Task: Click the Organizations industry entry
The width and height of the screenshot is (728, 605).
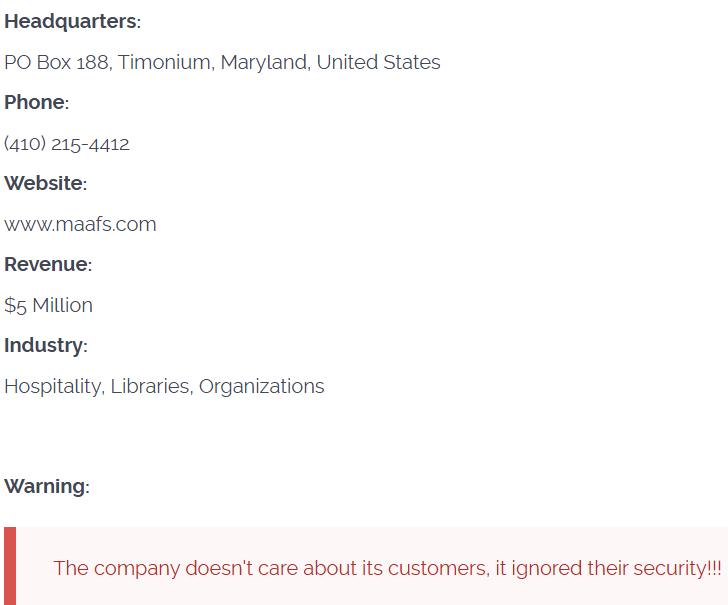Action: pyautogui.click(x=261, y=386)
